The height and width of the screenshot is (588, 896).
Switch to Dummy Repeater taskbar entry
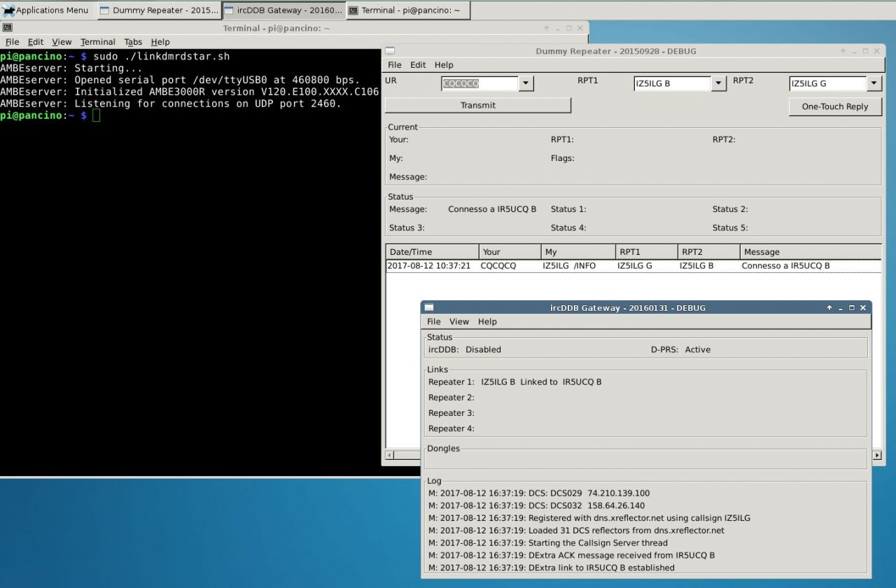159,10
